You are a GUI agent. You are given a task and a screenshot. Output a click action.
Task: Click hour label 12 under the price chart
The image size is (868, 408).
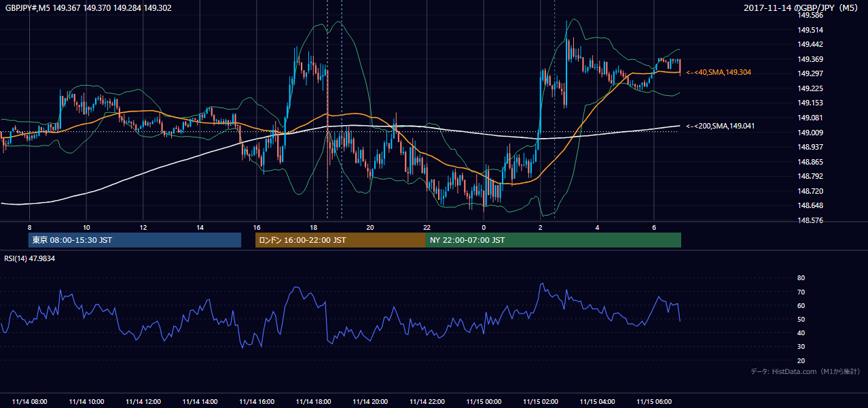click(143, 227)
